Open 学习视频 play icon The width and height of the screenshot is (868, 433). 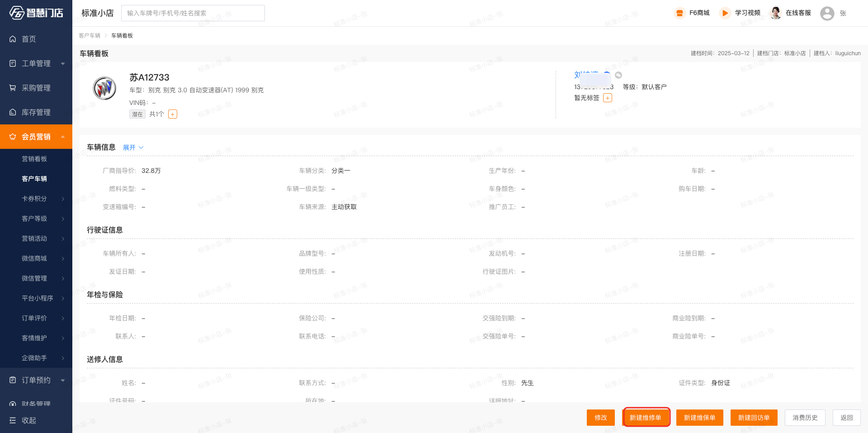click(x=725, y=13)
